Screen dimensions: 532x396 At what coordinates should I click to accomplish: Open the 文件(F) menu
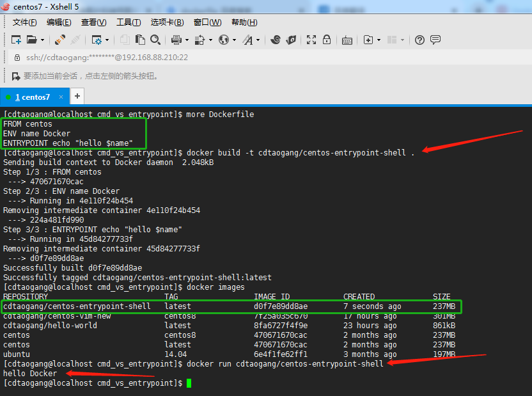tap(24, 22)
